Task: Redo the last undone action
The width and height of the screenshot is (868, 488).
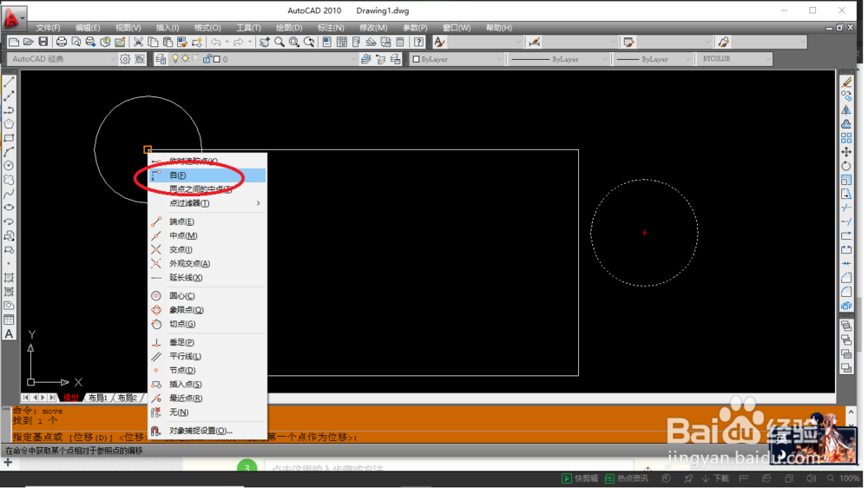Action: tap(238, 42)
